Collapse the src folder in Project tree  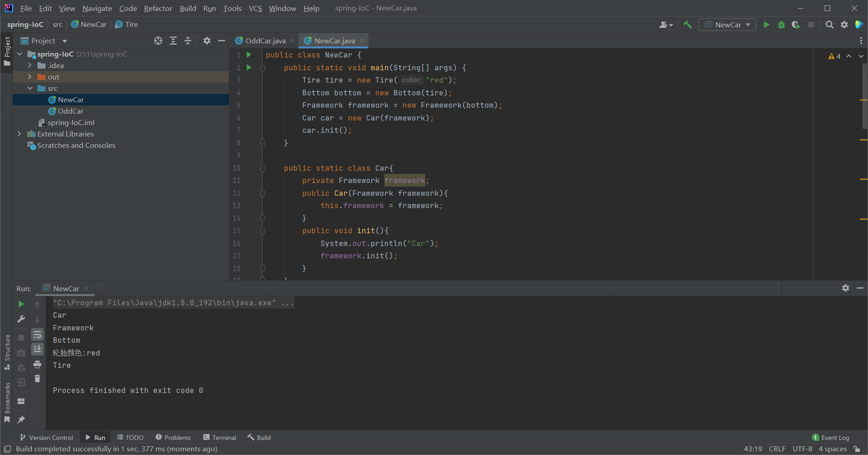pos(30,88)
